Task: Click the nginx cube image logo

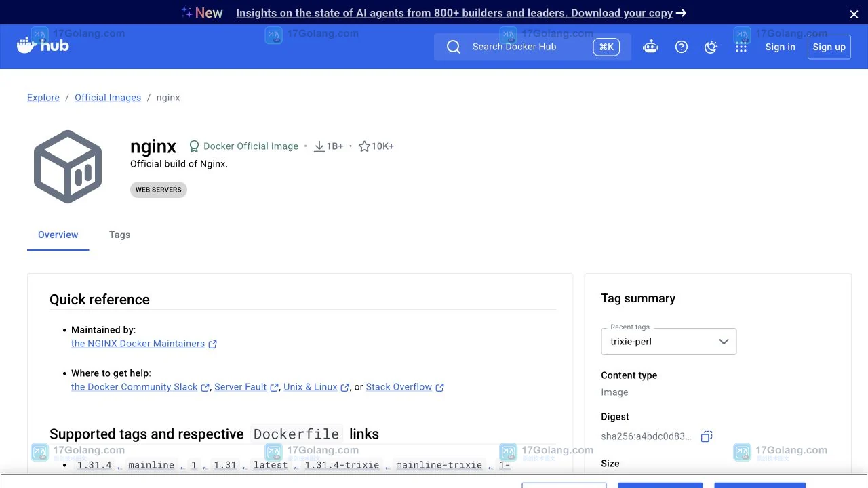Action: click(x=68, y=167)
